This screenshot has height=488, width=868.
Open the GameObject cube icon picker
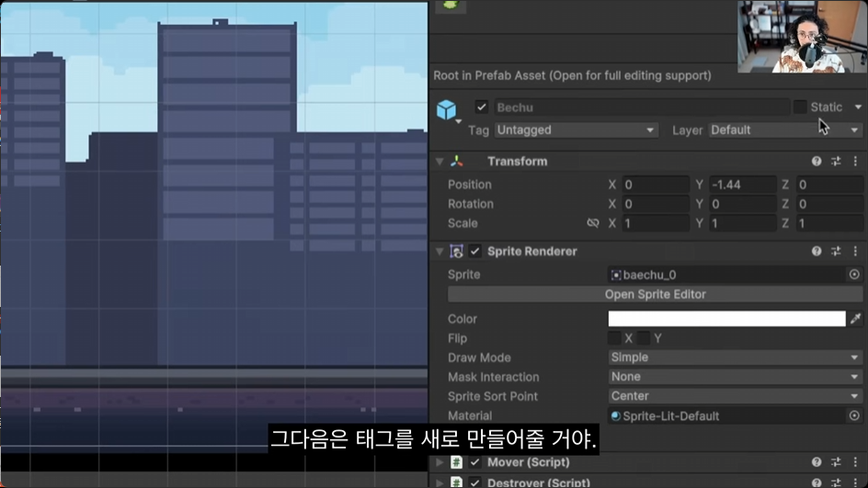click(447, 110)
